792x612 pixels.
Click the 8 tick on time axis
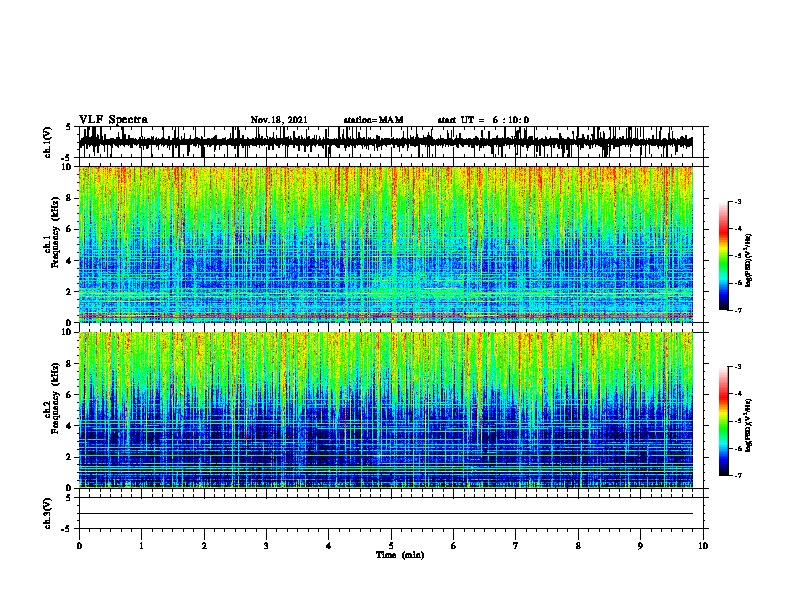tap(578, 546)
